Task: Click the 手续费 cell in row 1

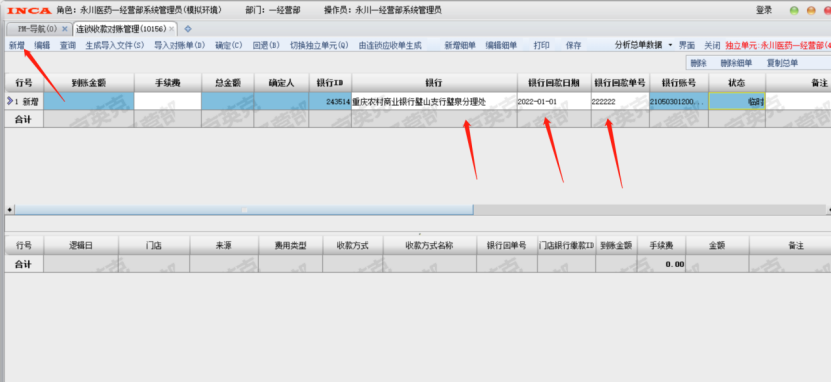Action: (x=167, y=101)
